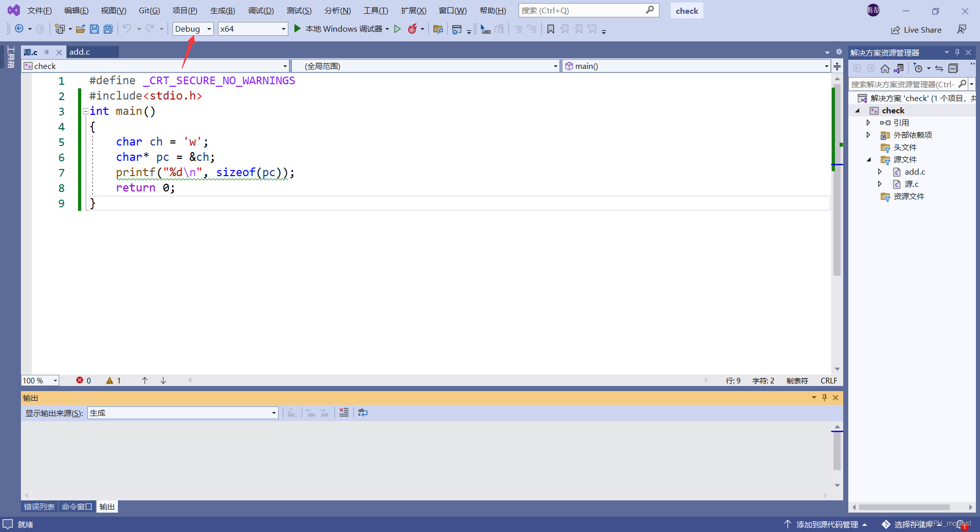This screenshot has height=532, width=980.
Task: Click the editor vertical scrollbar thumb
Action: pos(837,179)
